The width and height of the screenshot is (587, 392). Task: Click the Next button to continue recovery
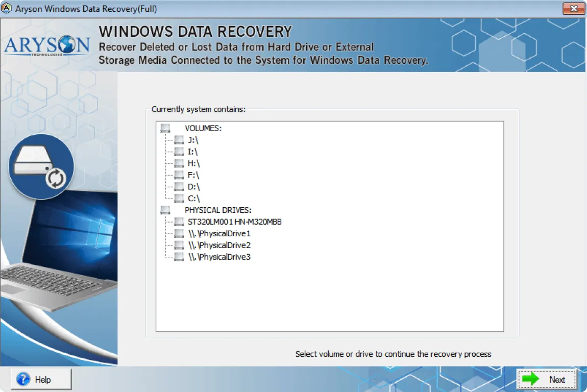pos(547,379)
